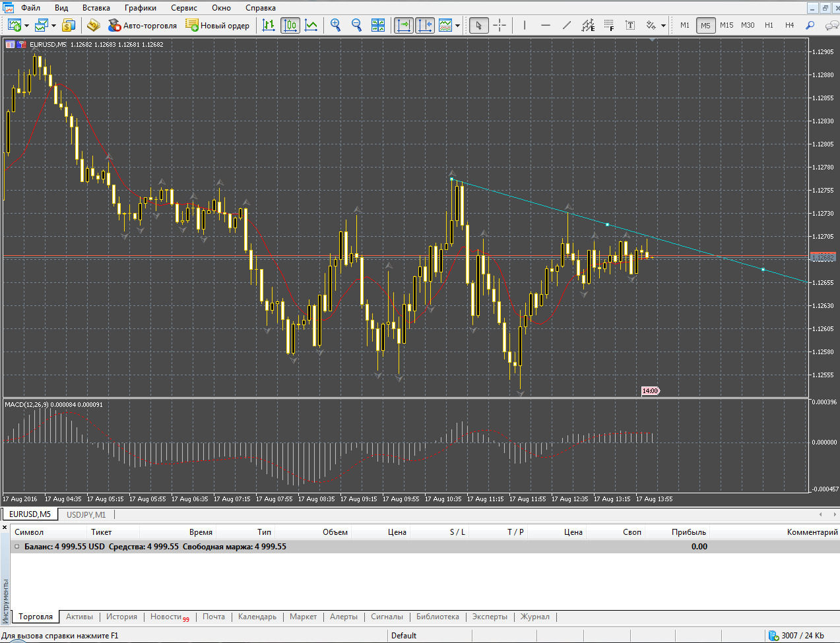The image size is (840, 643).
Task: Switch to bar chart icon
Action: [x=269, y=25]
